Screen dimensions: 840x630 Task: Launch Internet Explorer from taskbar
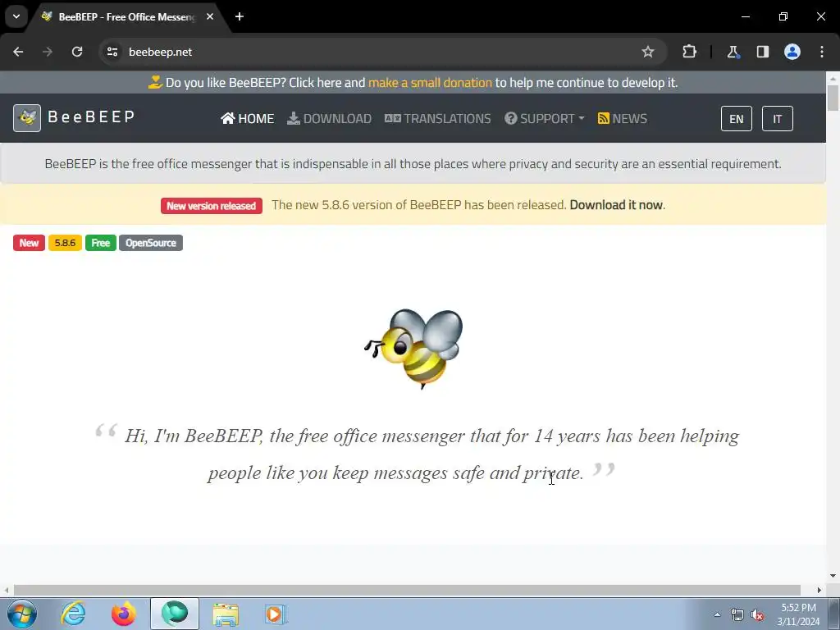pos(73,614)
